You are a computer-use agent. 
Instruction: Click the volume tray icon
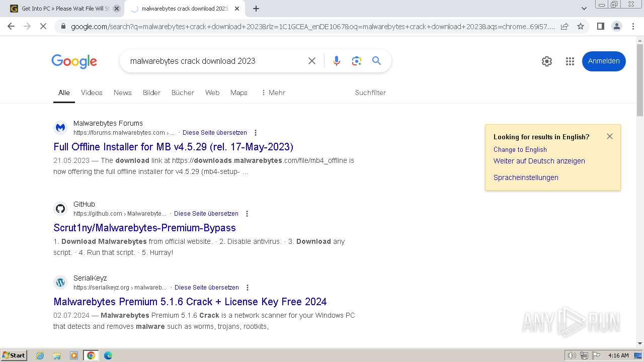572,355
